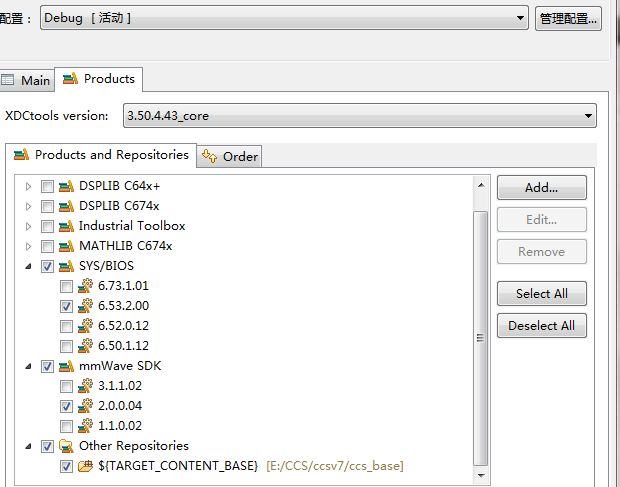620x487 pixels.
Task: Collapse the mmWave SDK tree node
Action: [x=28, y=367]
